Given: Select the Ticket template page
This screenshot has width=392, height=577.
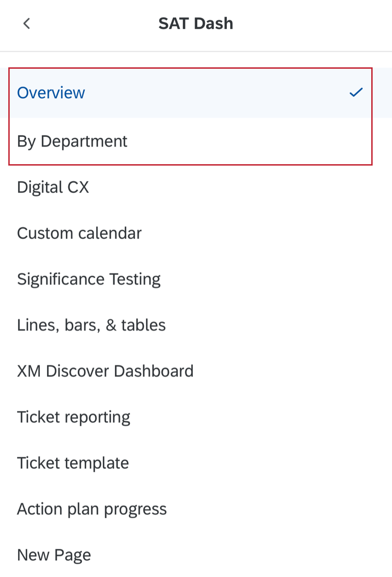Looking at the screenshot, I should pos(72,463).
